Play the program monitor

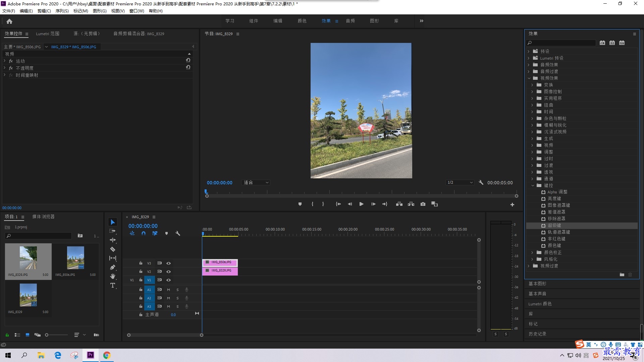[x=361, y=204]
